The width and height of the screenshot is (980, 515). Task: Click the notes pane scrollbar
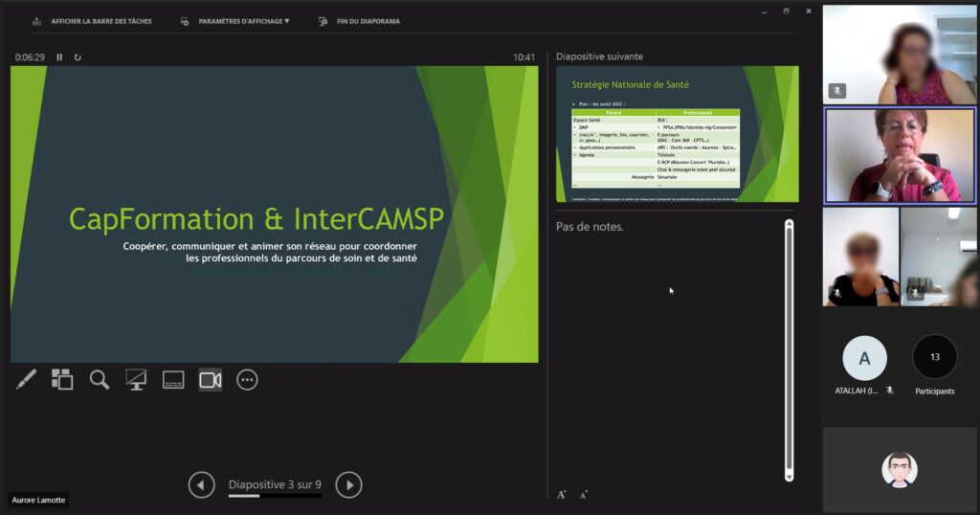[x=789, y=350]
